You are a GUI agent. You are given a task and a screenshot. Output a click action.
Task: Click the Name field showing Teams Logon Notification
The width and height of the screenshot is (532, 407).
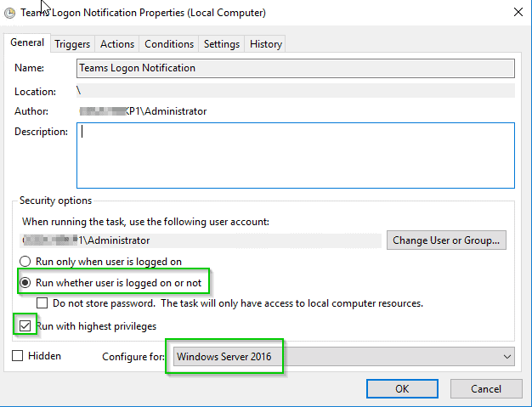pyautogui.click(x=296, y=68)
